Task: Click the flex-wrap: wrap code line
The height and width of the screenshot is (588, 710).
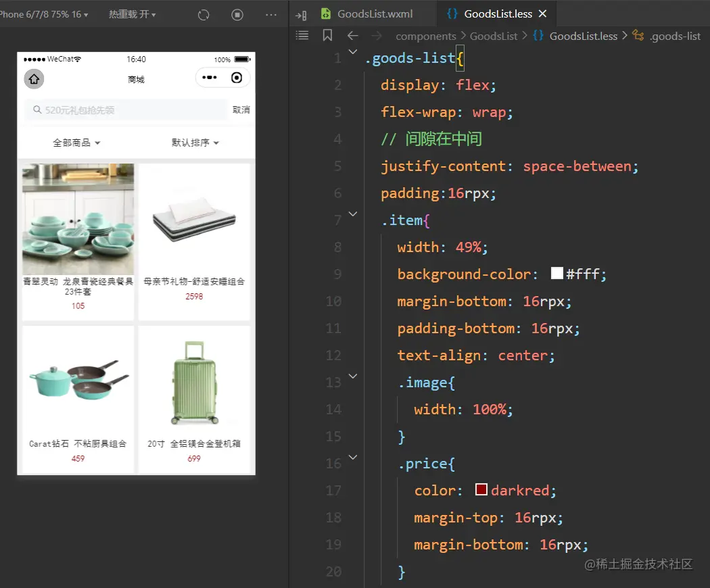Action: (446, 112)
